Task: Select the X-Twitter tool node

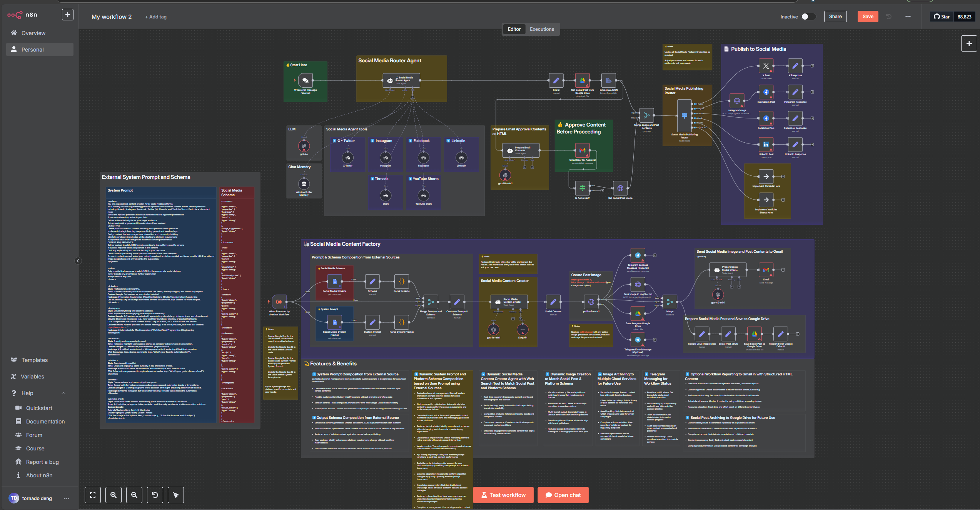Action: coord(348,158)
